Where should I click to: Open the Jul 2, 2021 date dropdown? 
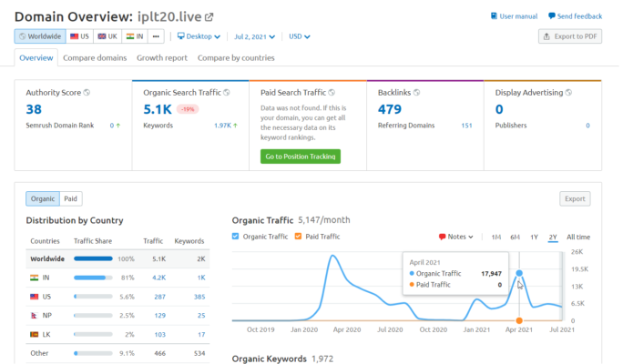pos(254,37)
